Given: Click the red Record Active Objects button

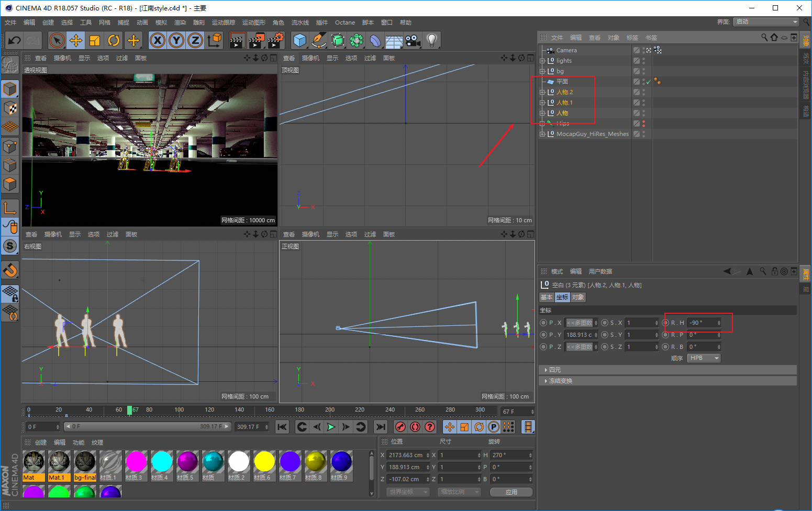Looking at the screenshot, I should pyautogui.click(x=401, y=427).
